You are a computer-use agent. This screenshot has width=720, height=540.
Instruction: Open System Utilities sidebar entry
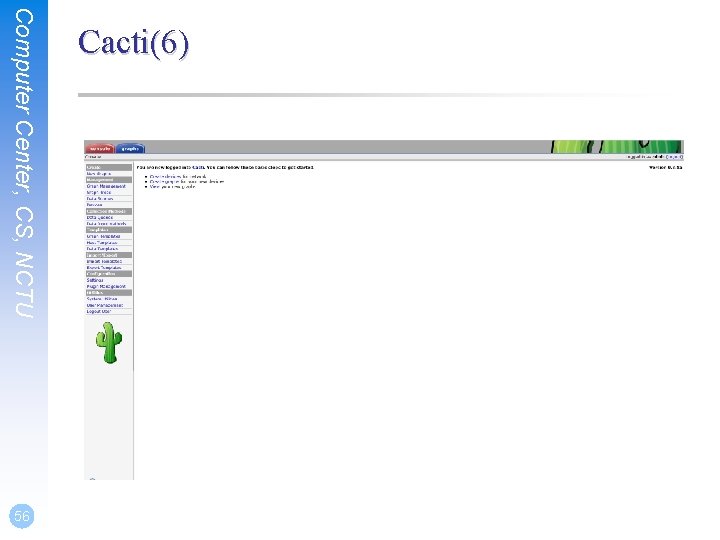tap(102, 299)
